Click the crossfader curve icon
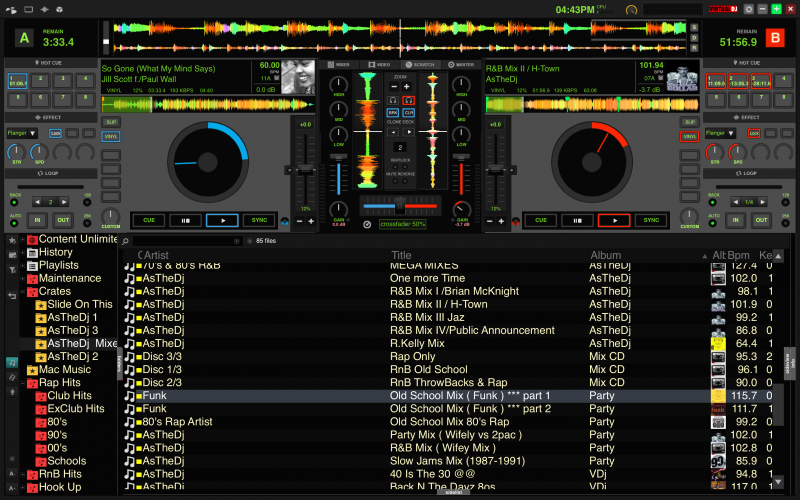 [x=367, y=224]
